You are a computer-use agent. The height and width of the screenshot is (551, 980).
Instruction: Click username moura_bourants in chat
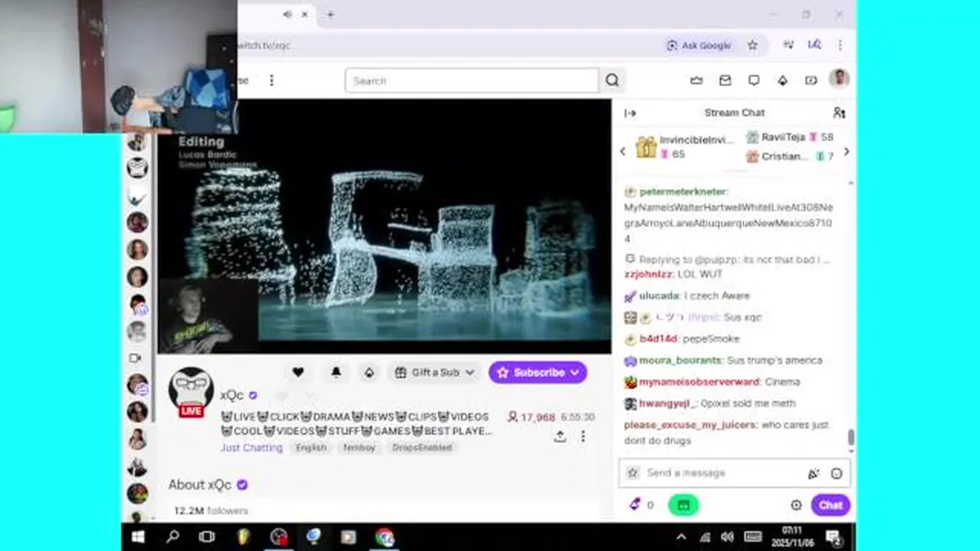[x=680, y=360]
